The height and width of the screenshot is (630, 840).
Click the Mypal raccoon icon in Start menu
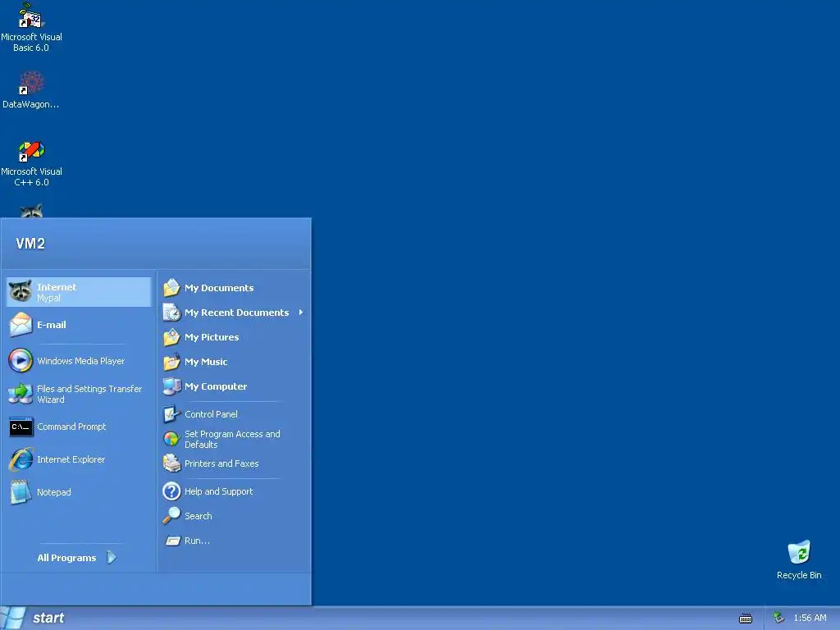[x=21, y=291]
